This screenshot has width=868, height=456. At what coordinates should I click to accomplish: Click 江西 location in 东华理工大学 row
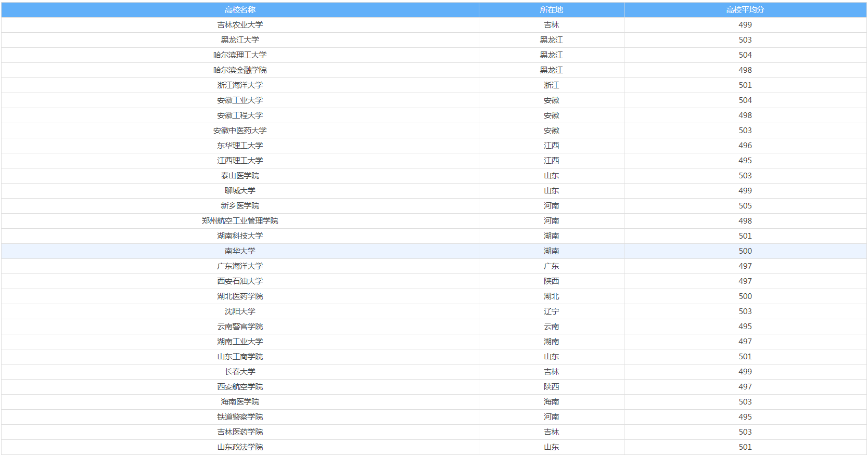(552, 146)
